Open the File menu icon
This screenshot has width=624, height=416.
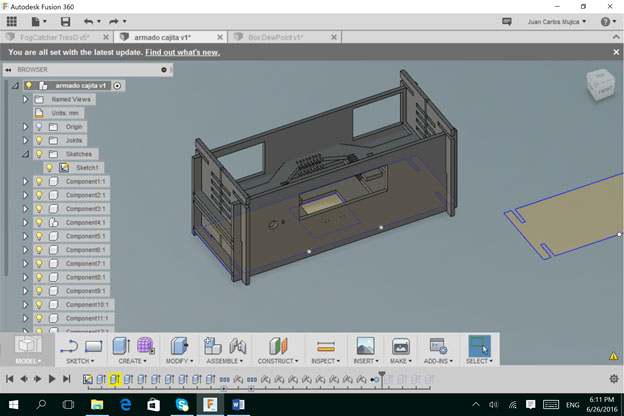(x=39, y=21)
